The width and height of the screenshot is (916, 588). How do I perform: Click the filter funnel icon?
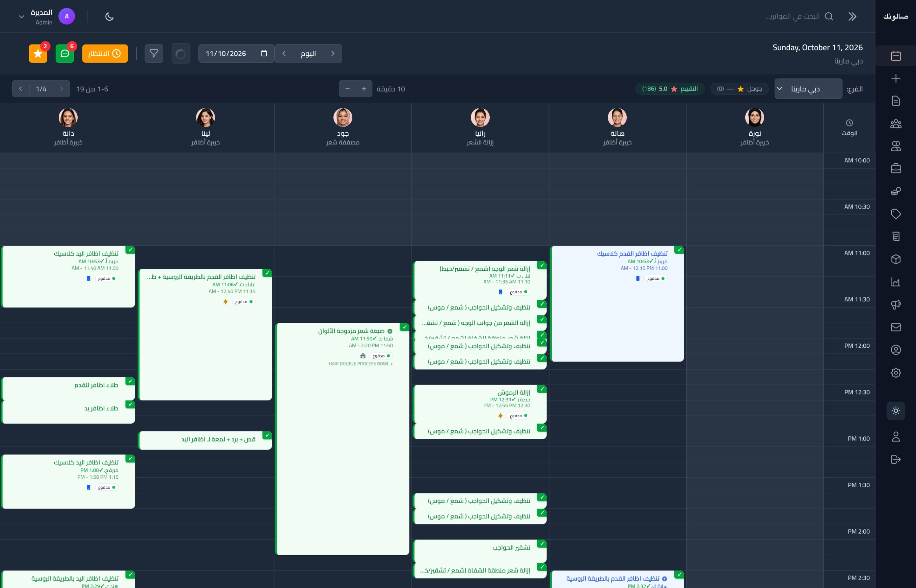(154, 53)
